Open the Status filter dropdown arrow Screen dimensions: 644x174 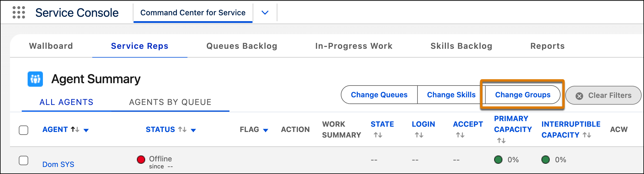(193, 130)
